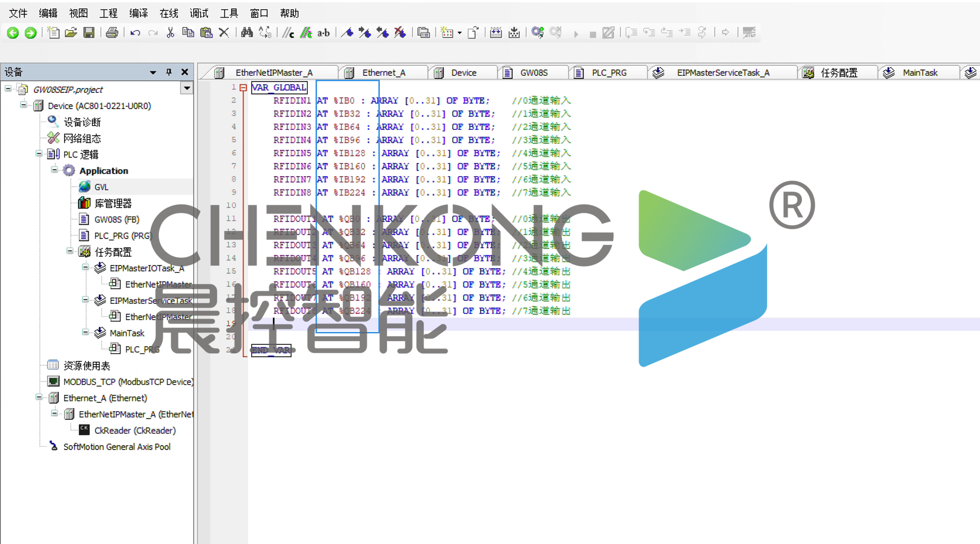980x544 pixels.
Task: Open Find with the binoculars icon
Action: tap(247, 32)
